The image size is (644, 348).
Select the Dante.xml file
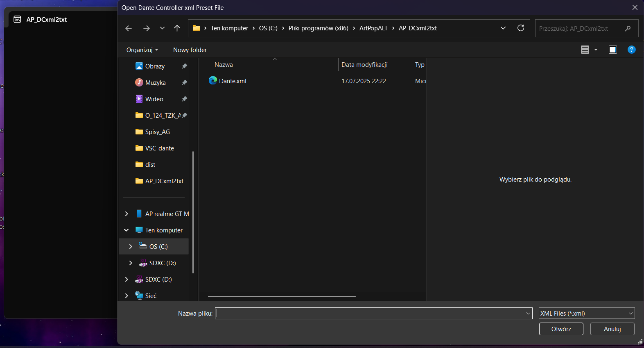(x=233, y=81)
